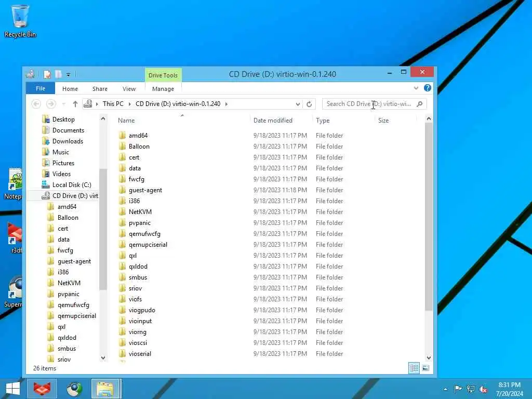Image resolution: width=532 pixels, height=399 pixels.
Task: Click file list scroll down arrow
Action: [x=429, y=357]
